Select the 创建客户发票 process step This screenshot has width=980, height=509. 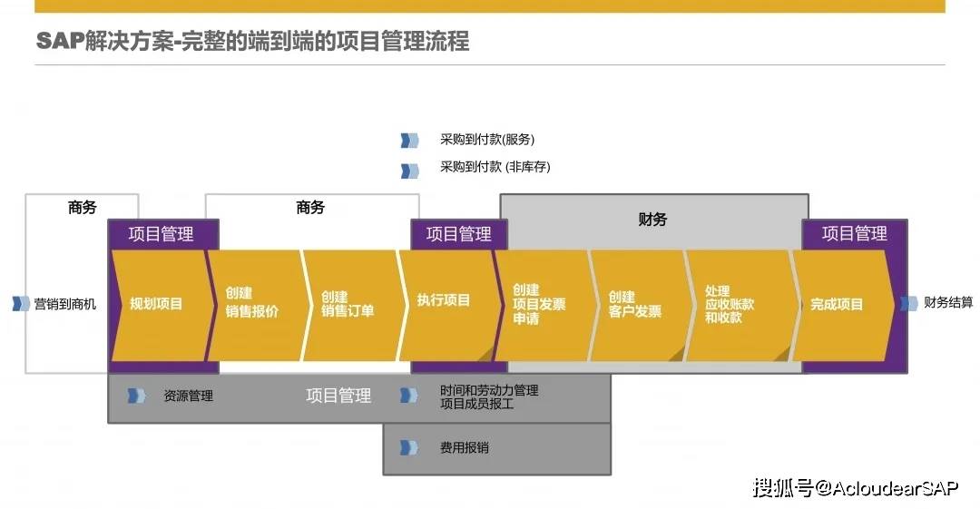click(x=642, y=305)
